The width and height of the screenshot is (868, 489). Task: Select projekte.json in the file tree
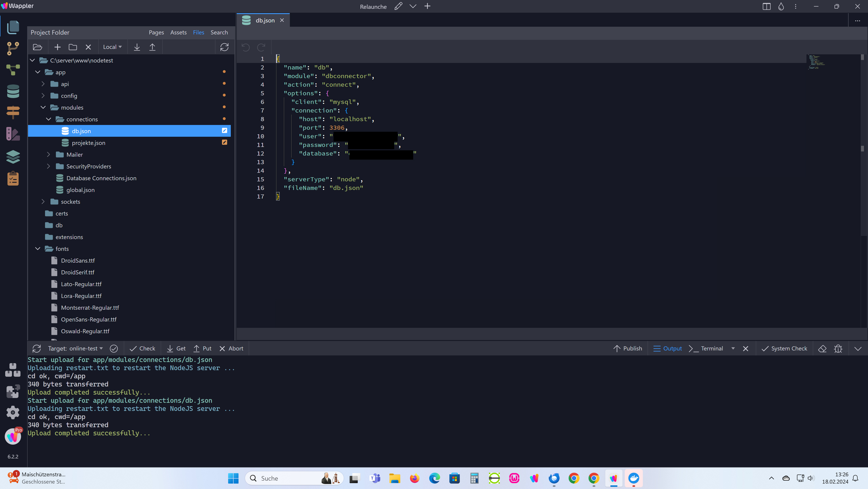pos(88,143)
